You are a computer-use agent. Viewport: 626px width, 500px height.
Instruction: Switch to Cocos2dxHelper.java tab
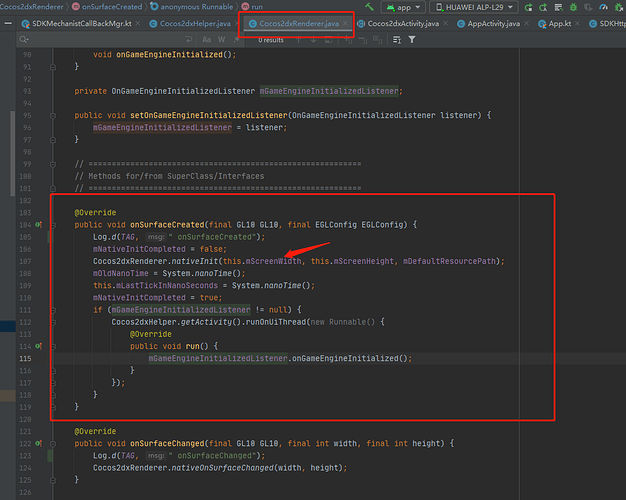point(190,24)
